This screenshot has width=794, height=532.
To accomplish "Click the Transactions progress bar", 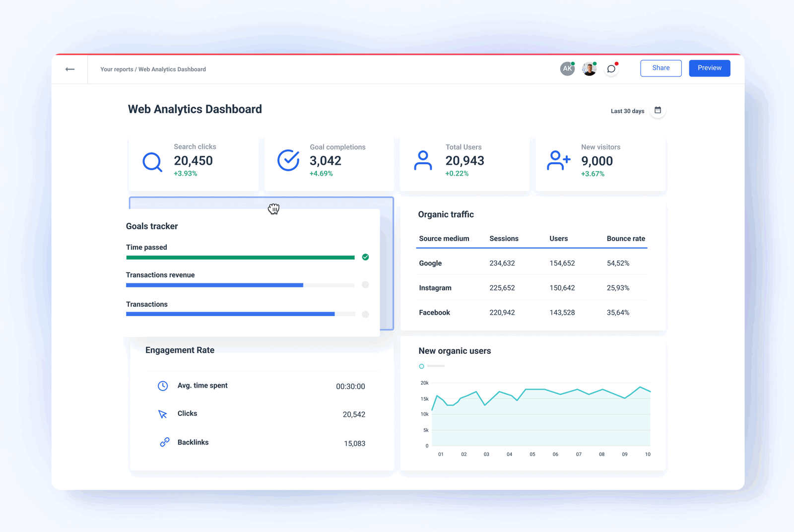I will click(x=230, y=314).
